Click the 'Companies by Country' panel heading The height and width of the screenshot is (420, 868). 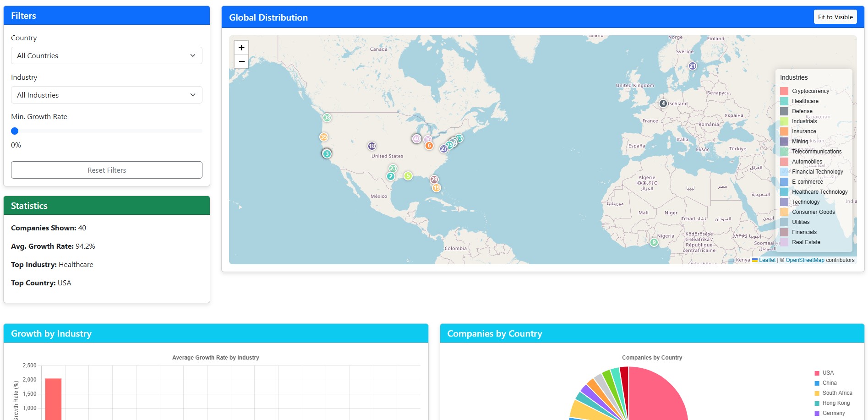(495, 333)
